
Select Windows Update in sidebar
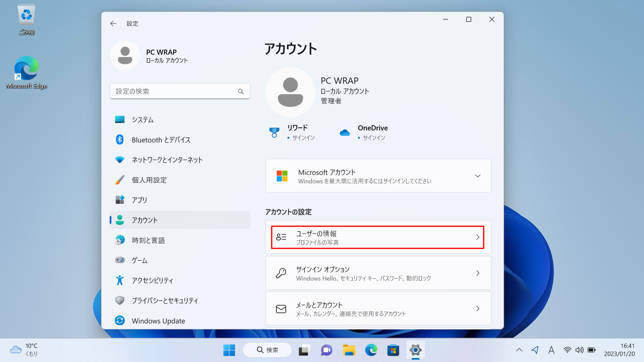click(180, 321)
